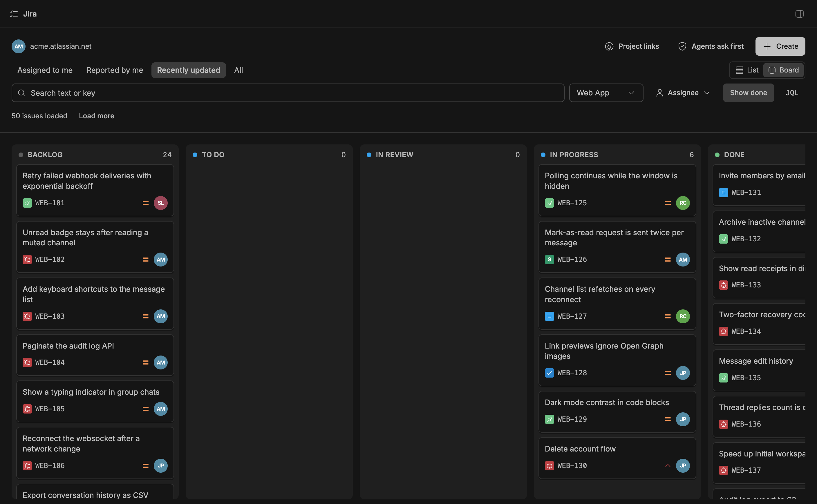The height and width of the screenshot is (504, 817).
Task: Click acme.atlassian.net site name
Action: tap(61, 46)
